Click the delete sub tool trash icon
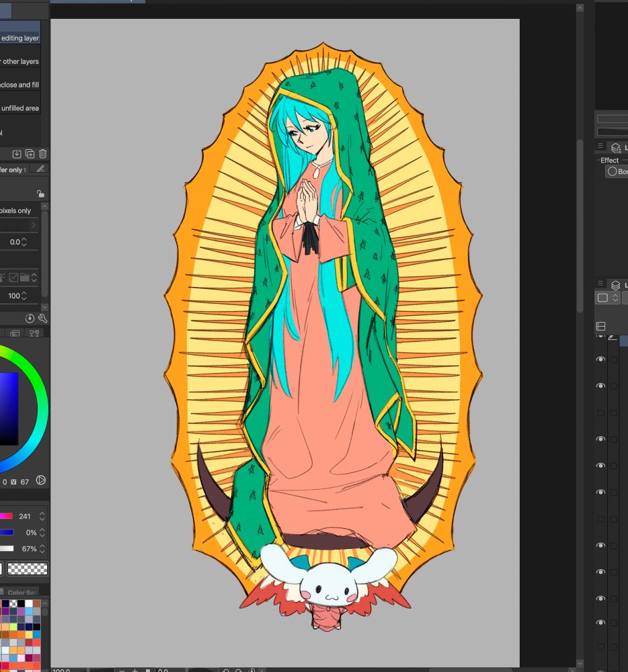This screenshot has width=628, height=672. pos(42,154)
